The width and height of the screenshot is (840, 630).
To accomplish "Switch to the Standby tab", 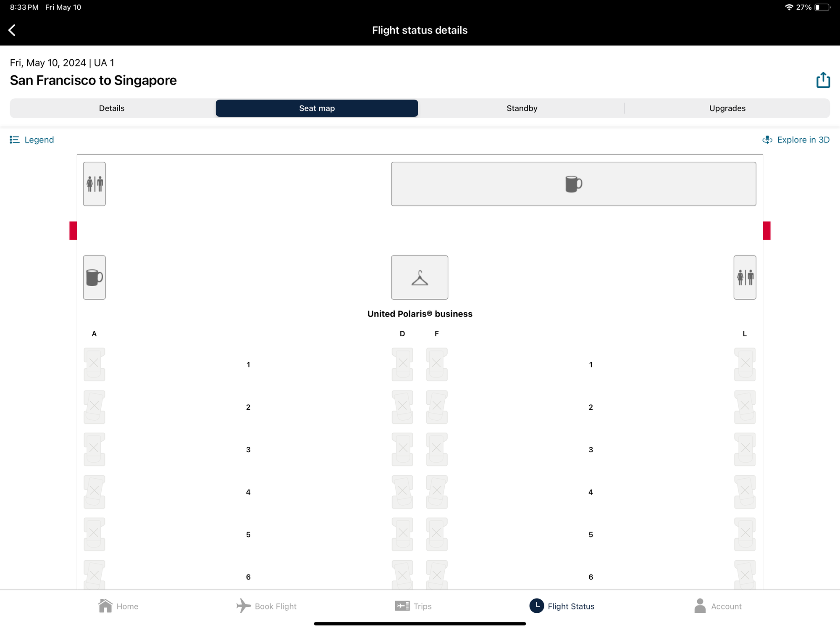I will point(522,108).
